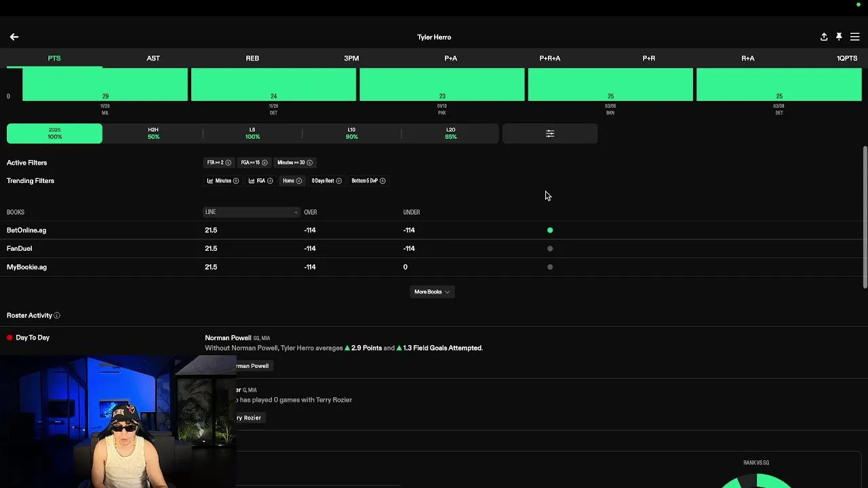This screenshot has width=868, height=488.
Task: Select the L20 85% split
Action: click(x=451, y=134)
